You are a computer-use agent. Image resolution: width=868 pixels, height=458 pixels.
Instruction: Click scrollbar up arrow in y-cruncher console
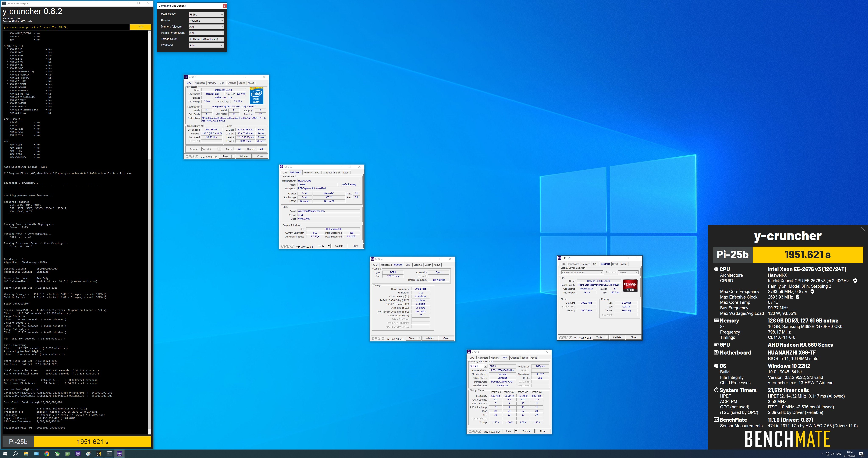(150, 33)
